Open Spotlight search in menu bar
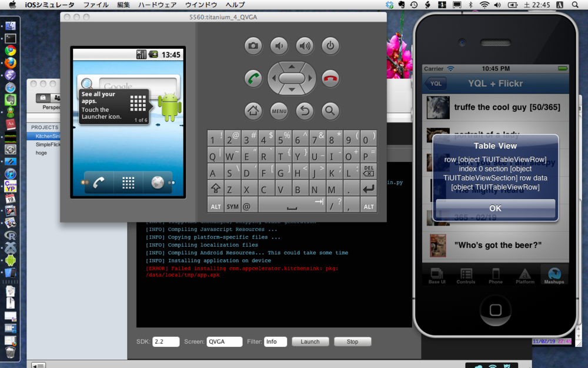Image resolution: width=588 pixels, height=368 pixels. [575, 5]
